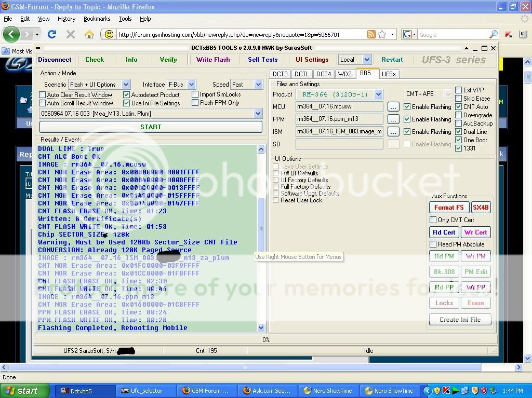532x398 pixels.
Task: Open address bar history dropdown
Action: point(393,34)
